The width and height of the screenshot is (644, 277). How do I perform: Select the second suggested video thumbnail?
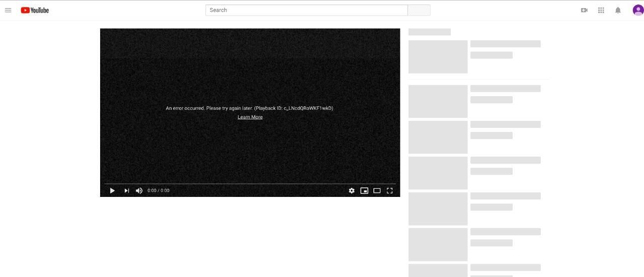click(x=438, y=101)
